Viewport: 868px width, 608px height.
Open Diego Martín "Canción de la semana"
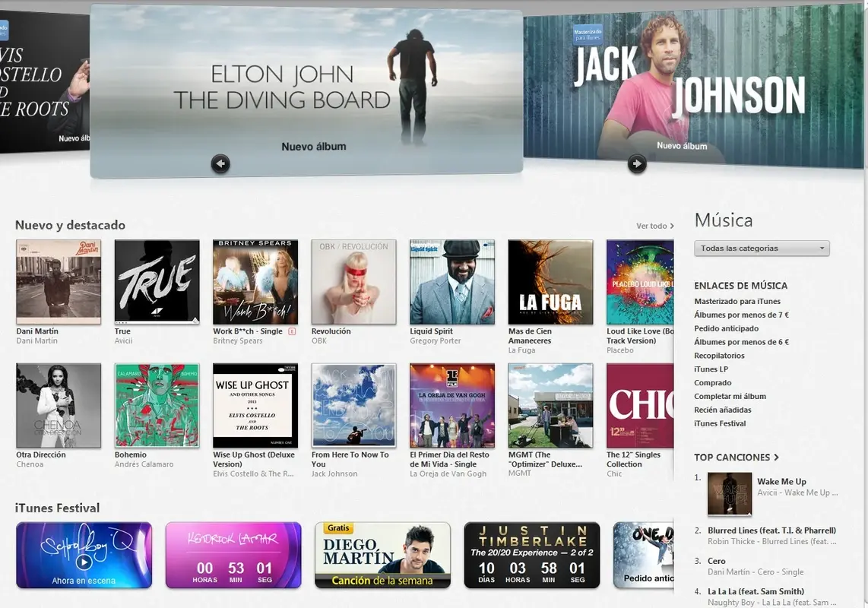[382, 555]
